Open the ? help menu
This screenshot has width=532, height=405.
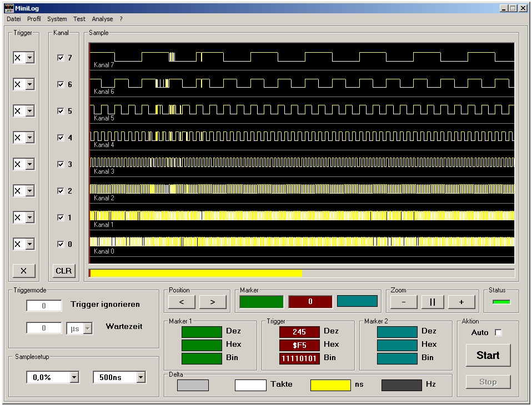[x=121, y=19]
